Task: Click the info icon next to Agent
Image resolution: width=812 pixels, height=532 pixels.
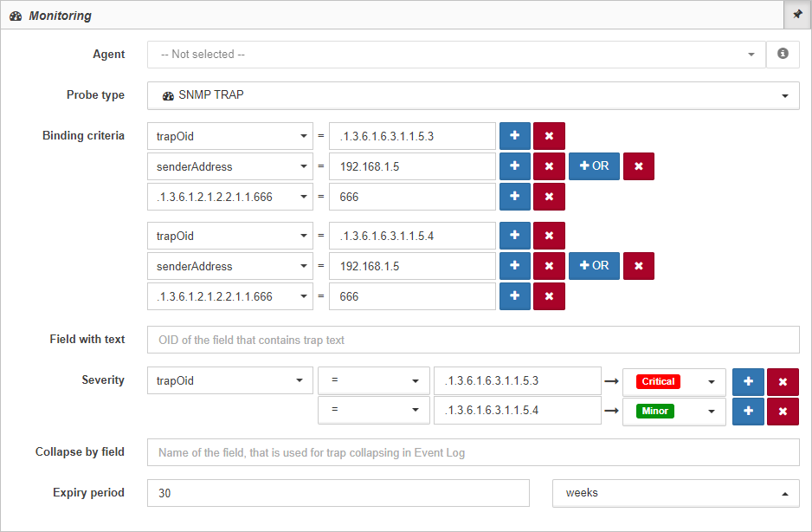Action: (783, 54)
